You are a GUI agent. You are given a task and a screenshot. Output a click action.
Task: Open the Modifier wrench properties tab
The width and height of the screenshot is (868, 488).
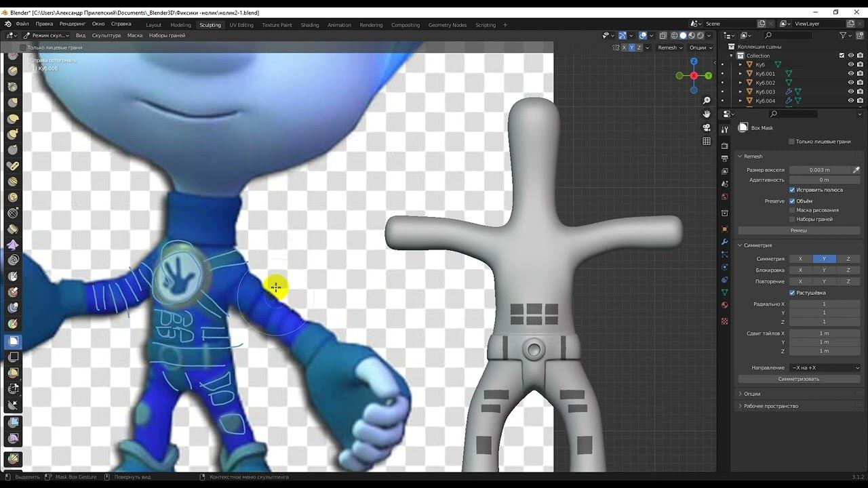coord(725,242)
